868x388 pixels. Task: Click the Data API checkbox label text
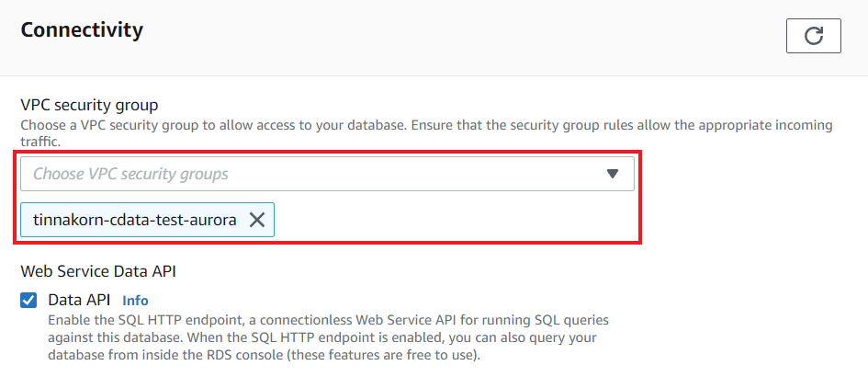[x=79, y=300]
